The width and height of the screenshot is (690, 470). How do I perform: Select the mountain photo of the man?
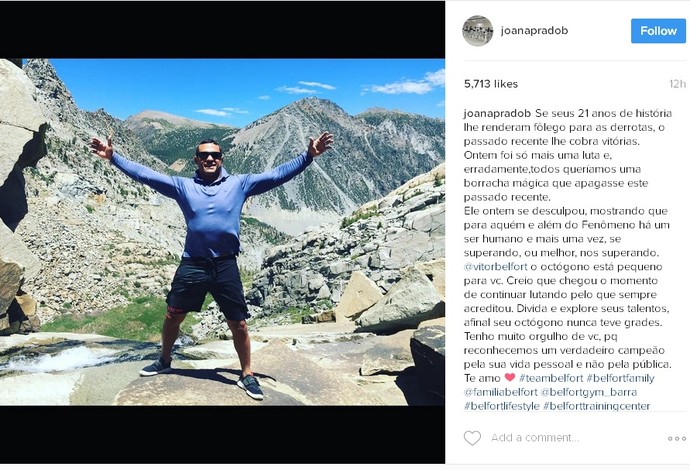tap(222, 232)
